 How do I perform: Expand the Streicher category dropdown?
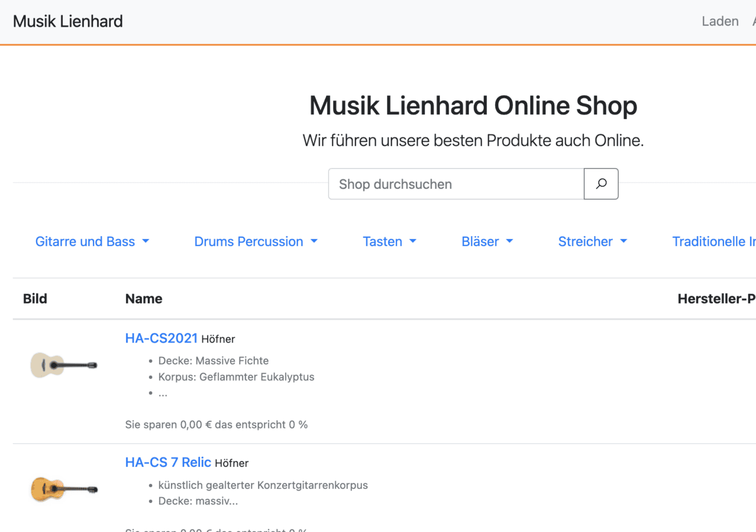[592, 241]
